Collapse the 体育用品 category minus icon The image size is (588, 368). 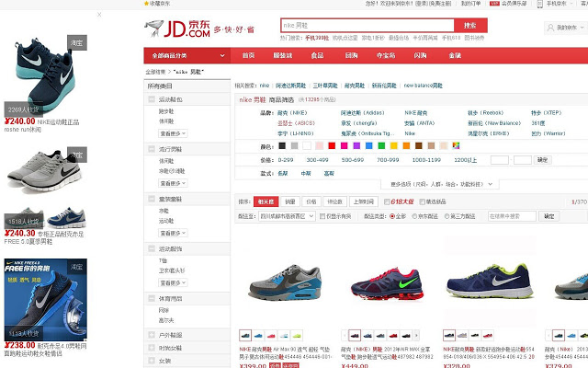coord(152,298)
